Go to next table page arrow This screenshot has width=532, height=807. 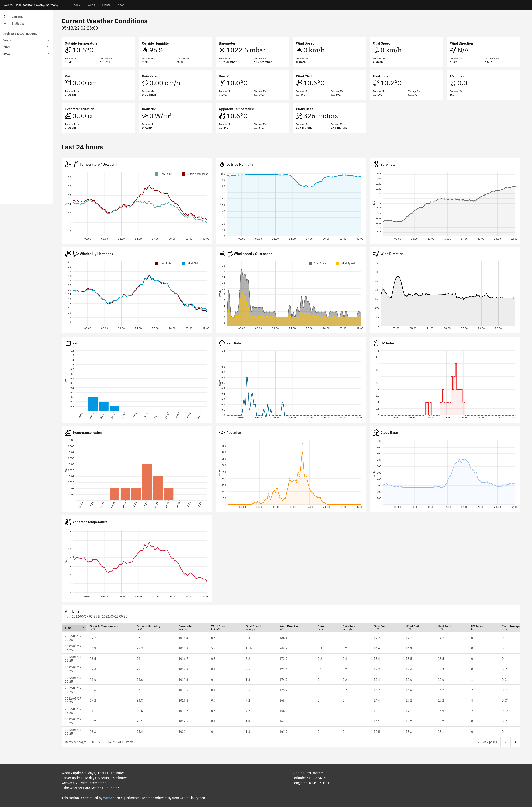tap(515, 742)
